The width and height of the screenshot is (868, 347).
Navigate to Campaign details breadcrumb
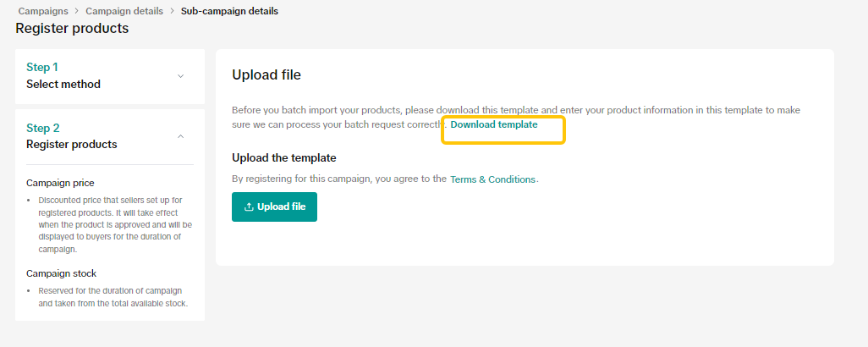coord(124,11)
